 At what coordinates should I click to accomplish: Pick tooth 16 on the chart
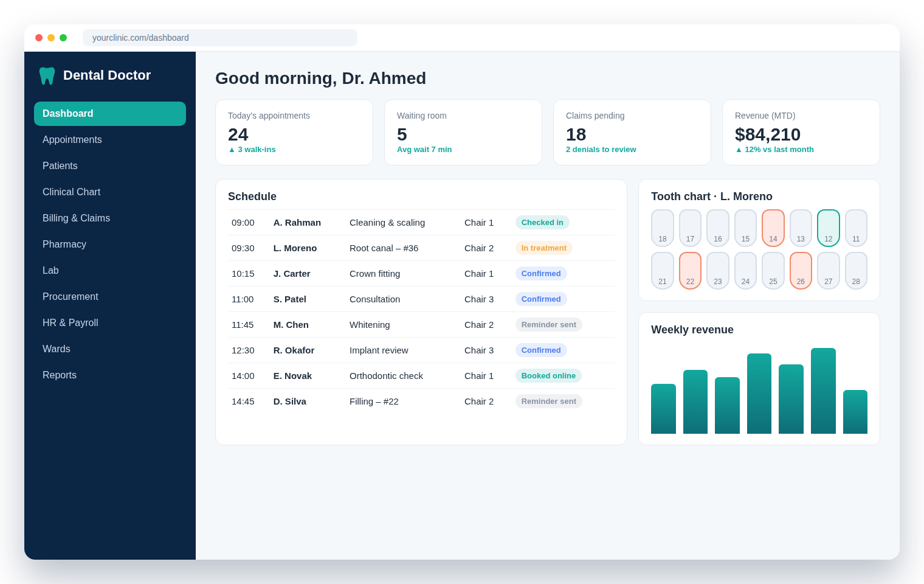(x=718, y=228)
